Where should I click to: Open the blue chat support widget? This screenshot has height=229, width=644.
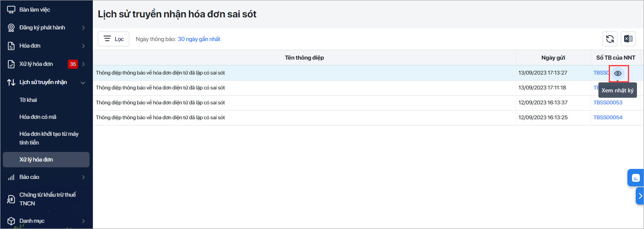click(635, 178)
